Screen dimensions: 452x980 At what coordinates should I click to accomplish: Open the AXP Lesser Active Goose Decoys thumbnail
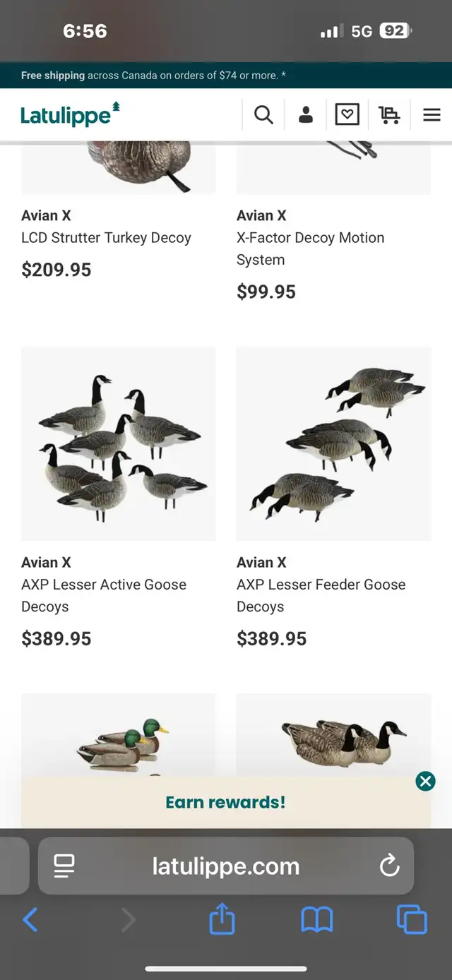point(118,443)
